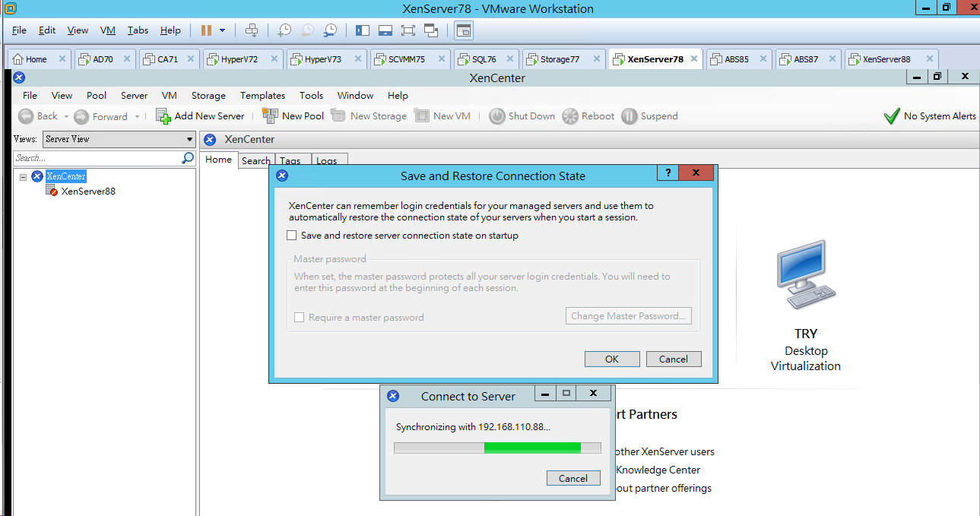Viewport: 980px width, 516px height.
Task: Click the Reboot icon in XenCenter toolbar
Action: pos(569,116)
